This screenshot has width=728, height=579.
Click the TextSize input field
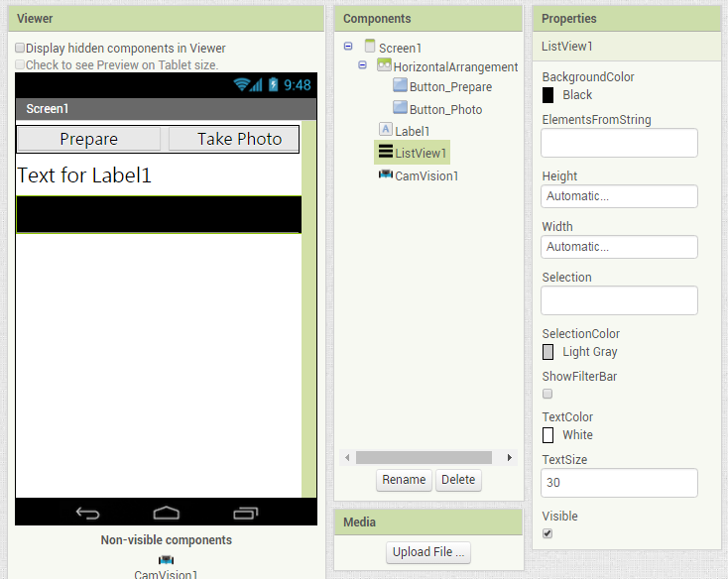619,483
